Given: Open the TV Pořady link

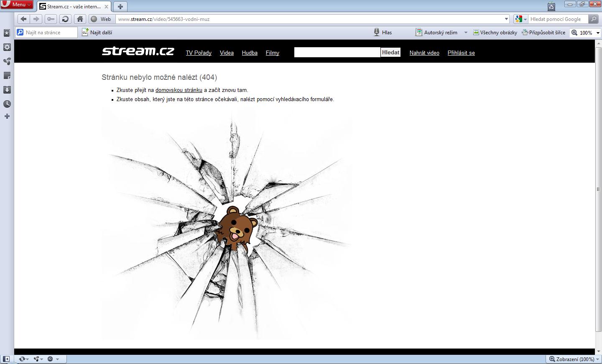Looking at the screenshot, I should point(199,53).
